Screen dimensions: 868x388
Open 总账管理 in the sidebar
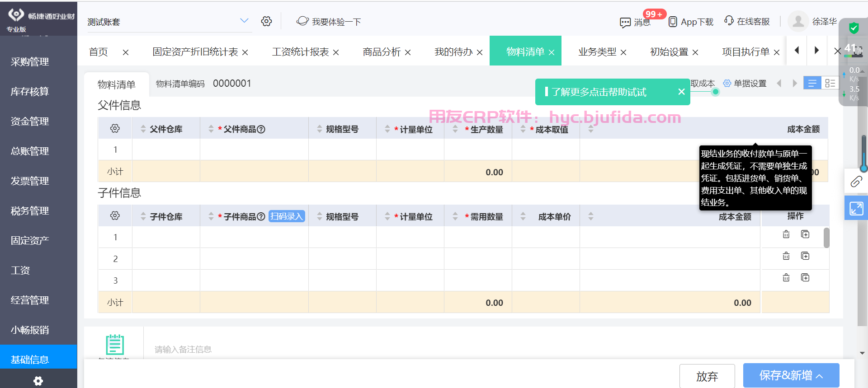tap(30, 151)
